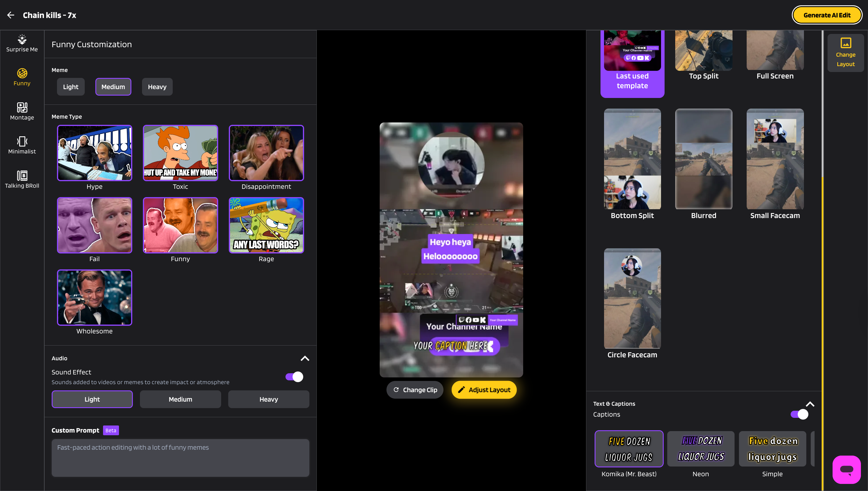Click the pencil icon on Adjust Layout
The image size is (868, 491).
pyautogui.click(x=461, y=389)
